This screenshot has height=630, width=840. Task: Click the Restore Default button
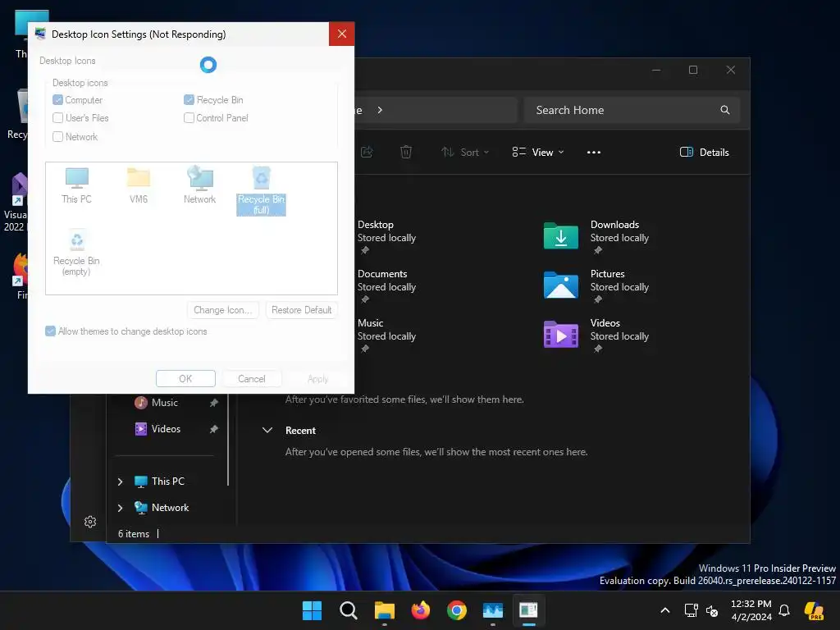click(302, 310)
